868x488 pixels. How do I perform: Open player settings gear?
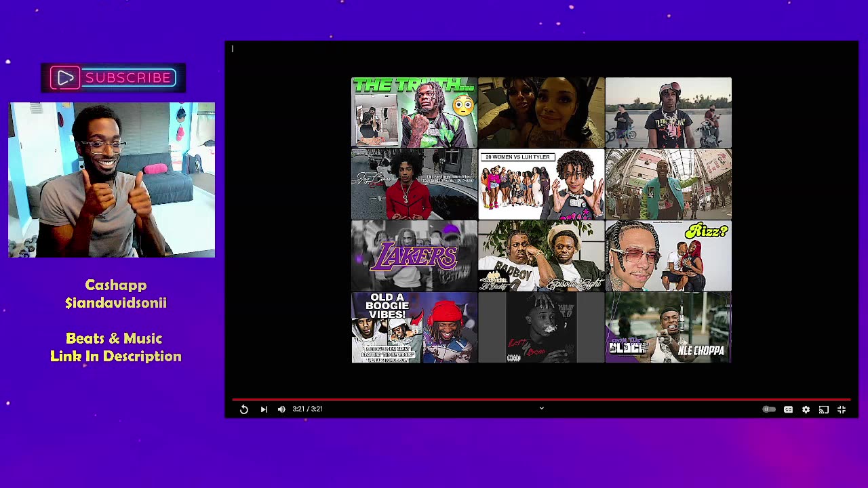click(x=806, y=409)
